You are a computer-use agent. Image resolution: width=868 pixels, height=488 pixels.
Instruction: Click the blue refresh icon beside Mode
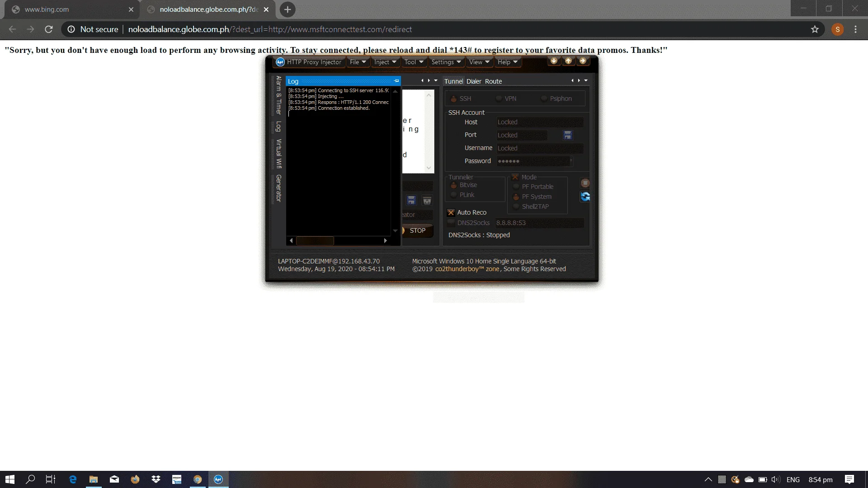coord(585,197)
